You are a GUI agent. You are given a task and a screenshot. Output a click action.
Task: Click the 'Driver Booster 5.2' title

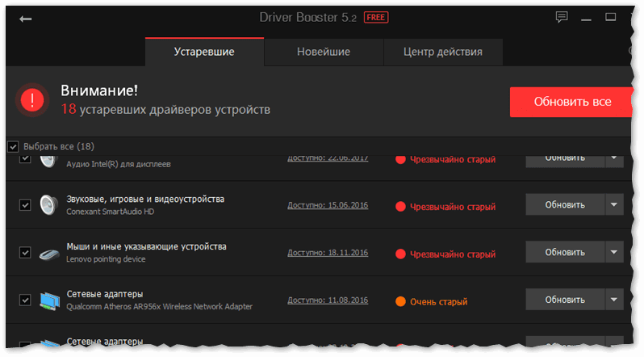[308, 17]
